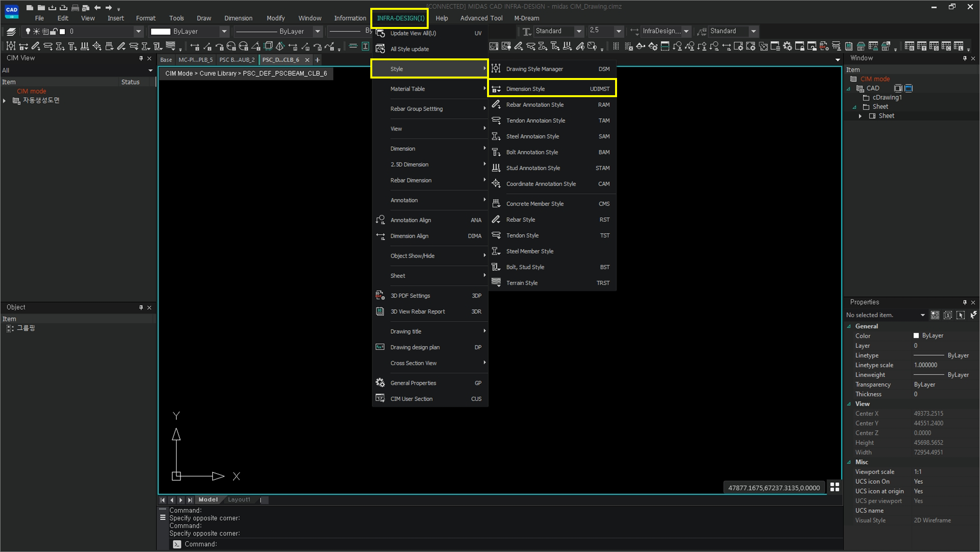Go to last layout navigation button
This screenshot has width=980, height=552.
pyautogui.click(x=190, y=500)
